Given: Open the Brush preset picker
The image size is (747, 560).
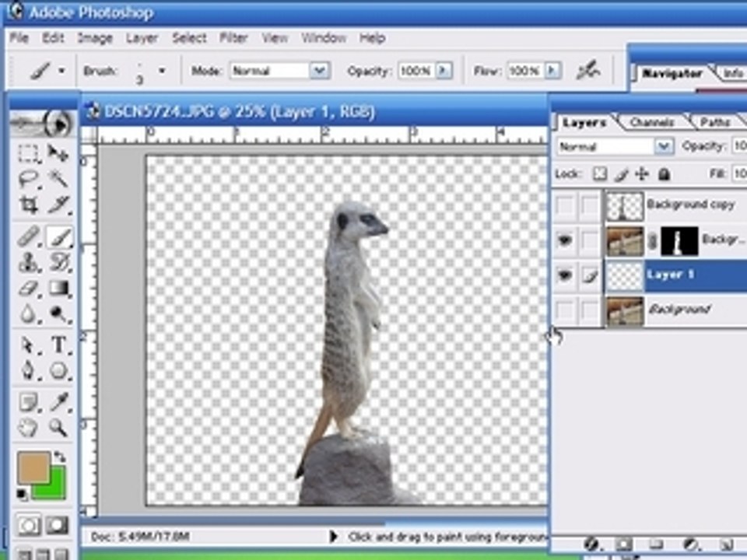Looking at the screenshot, I should coord(162,71).
